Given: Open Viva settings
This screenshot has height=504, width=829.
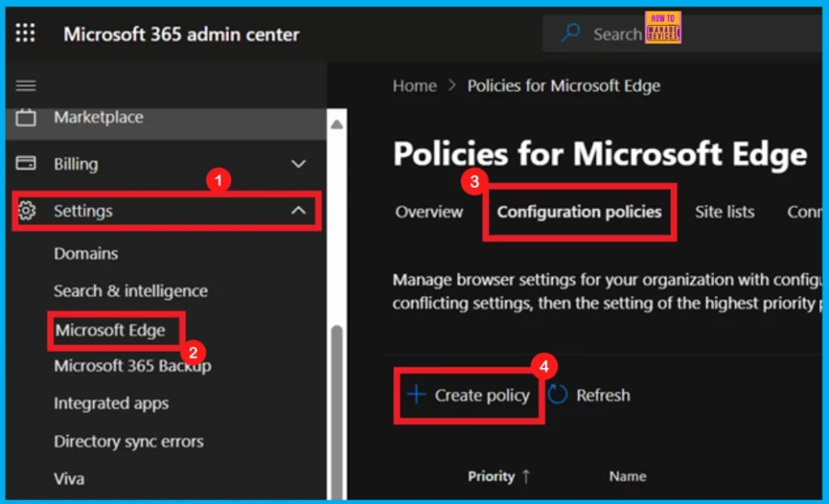Looking at the screenshot, I should pos(69,479).
